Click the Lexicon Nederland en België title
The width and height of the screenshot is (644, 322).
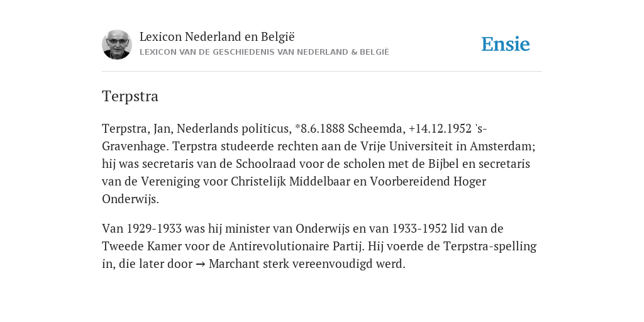(x=217, y=36)
